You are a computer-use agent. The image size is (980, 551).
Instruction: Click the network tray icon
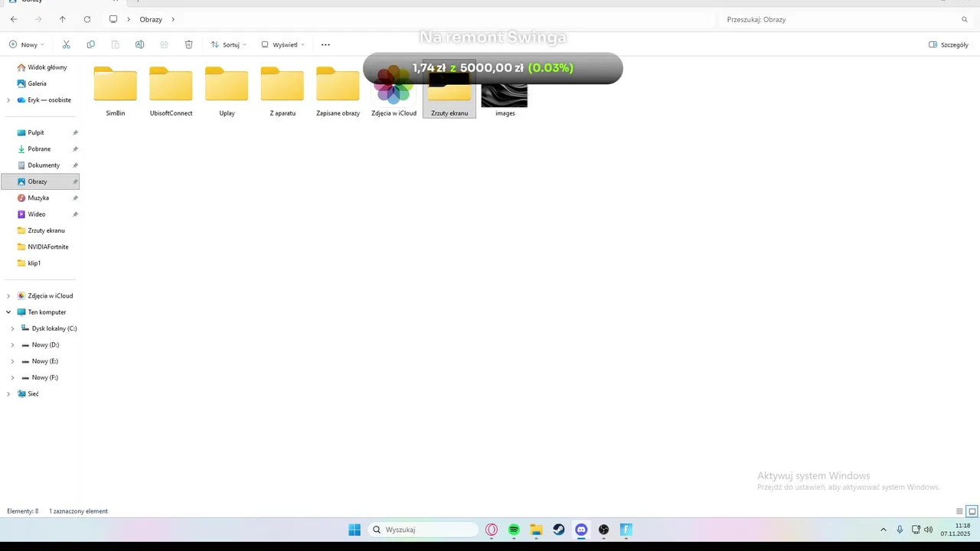click(916, 530)
